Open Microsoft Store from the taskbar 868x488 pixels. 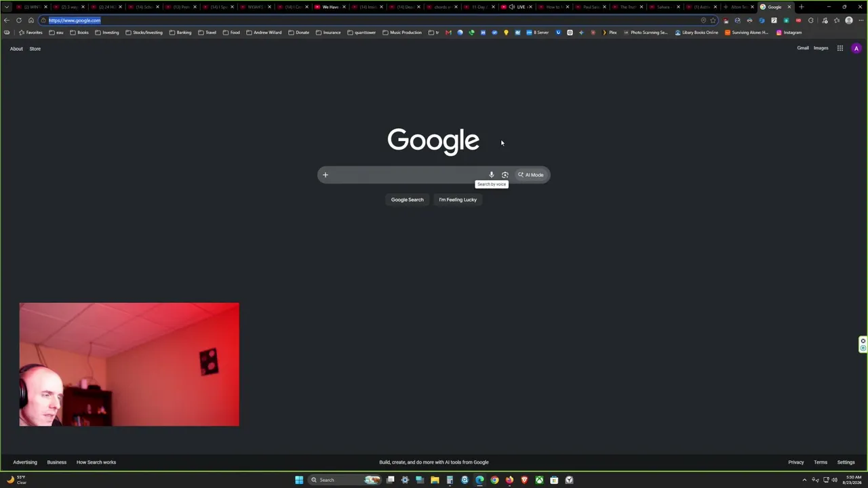(x=554, y=480)
